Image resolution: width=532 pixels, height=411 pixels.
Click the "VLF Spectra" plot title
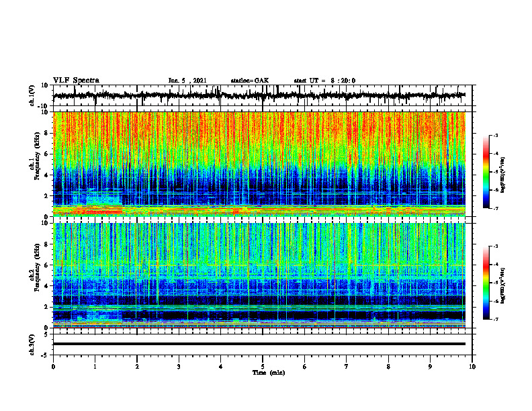[76, 81]
